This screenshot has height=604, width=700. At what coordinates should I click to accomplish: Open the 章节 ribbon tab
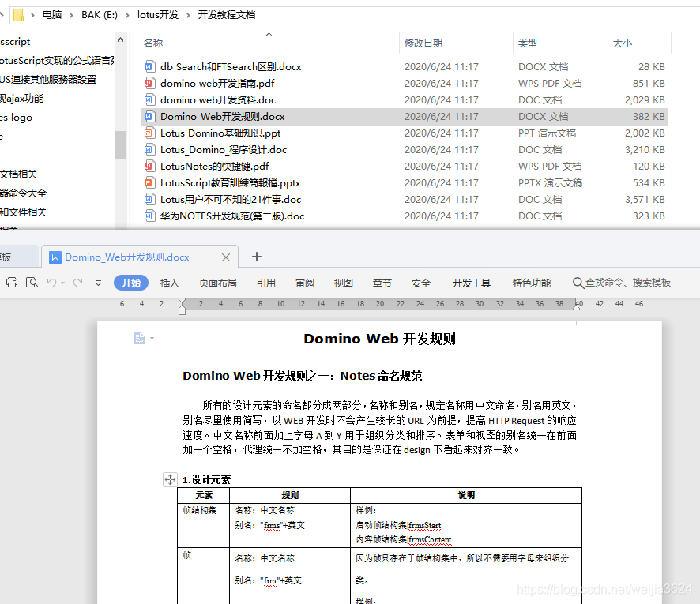click(382, 283)
